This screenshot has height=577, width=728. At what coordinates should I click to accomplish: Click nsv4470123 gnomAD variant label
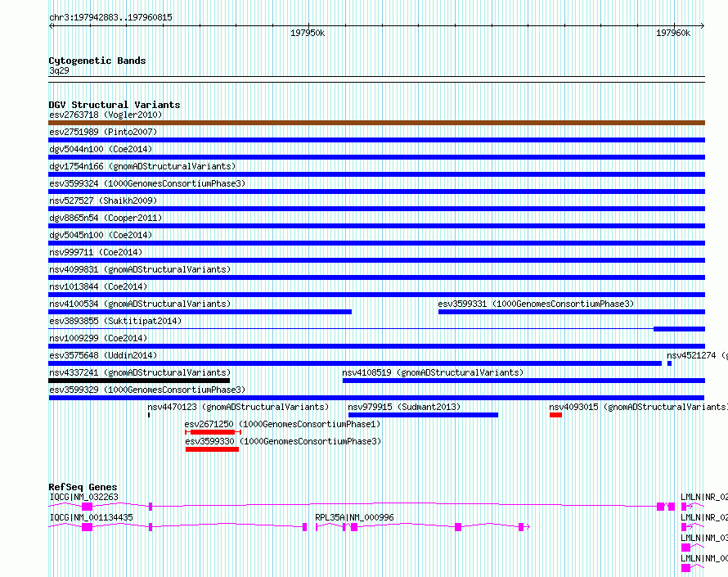[238, 407]
